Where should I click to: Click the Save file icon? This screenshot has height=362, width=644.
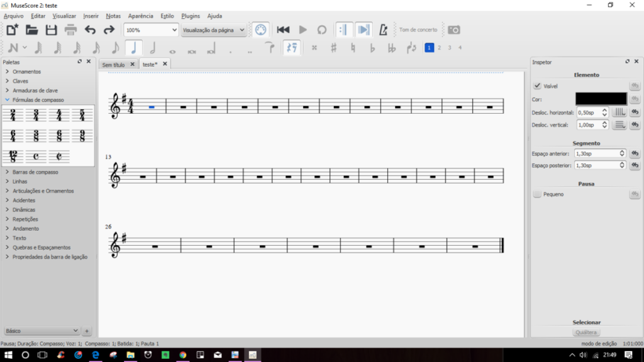pos(51,30)
